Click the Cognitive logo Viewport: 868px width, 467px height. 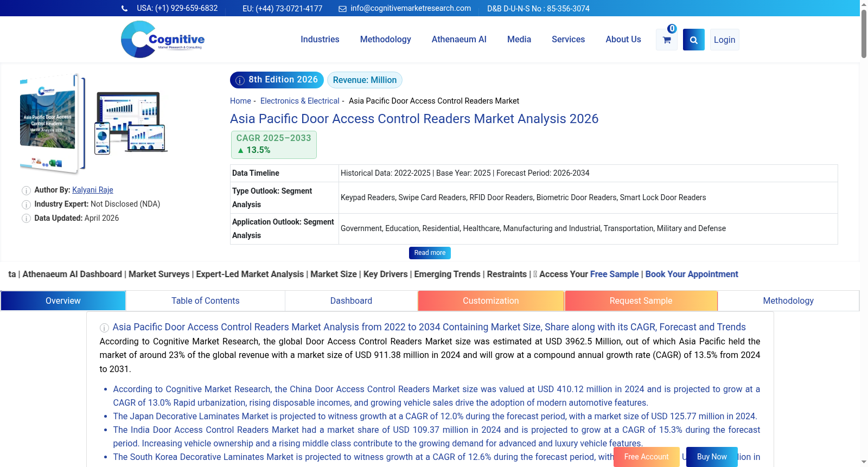coord(163,40)
